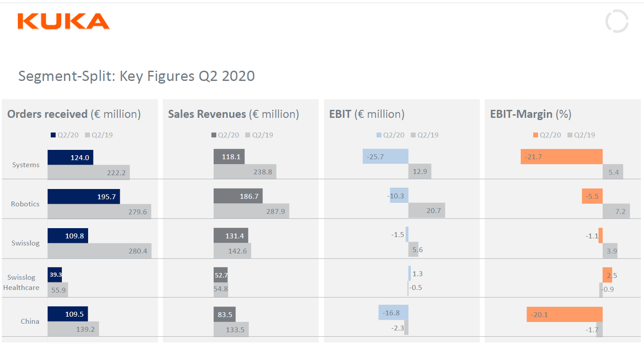
Task: Click the Swisslog EBIT bar showing 5.6
Action: coord(413,249)
